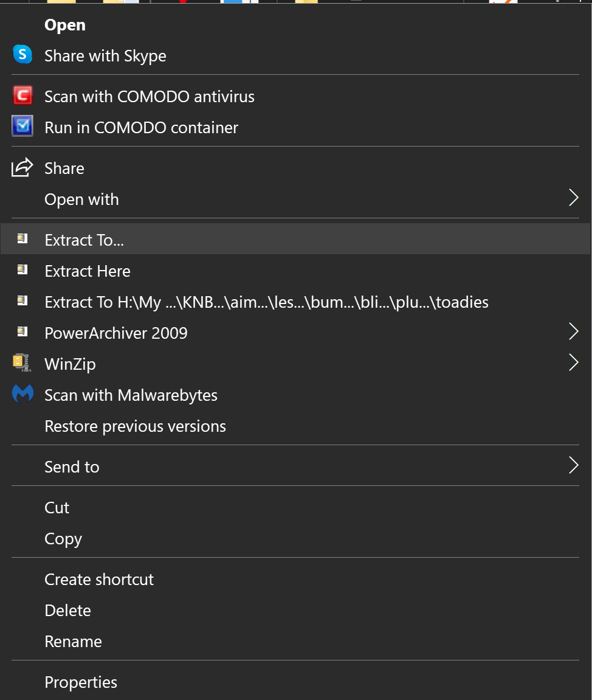
Task: Click the icon beside Extract Here
Action: (22, 270)
